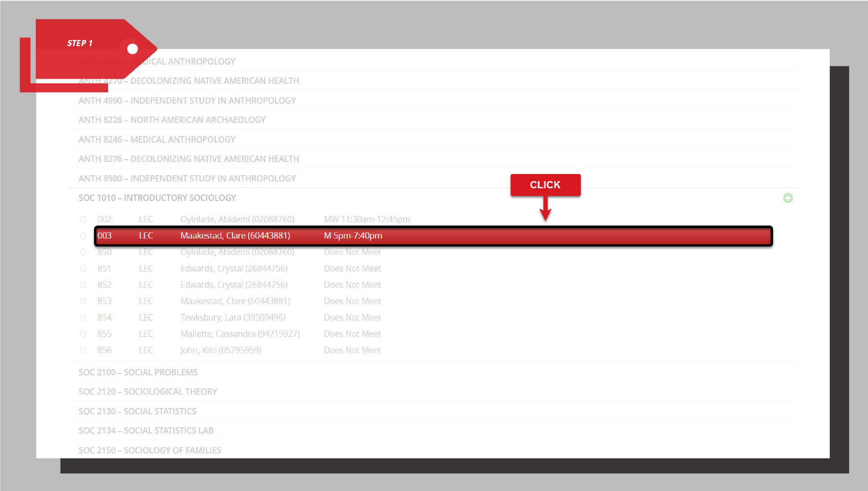Image resolution: width=868 pixels, height=491 pixels.
Task: Click the remove icon beside section 855
Action: tap(83, 334)
